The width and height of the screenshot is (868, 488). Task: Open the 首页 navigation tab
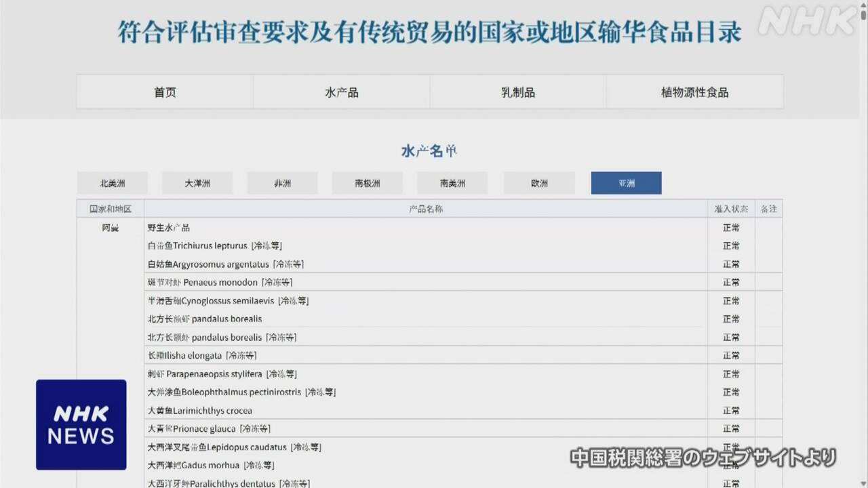(x=165, y=92)
